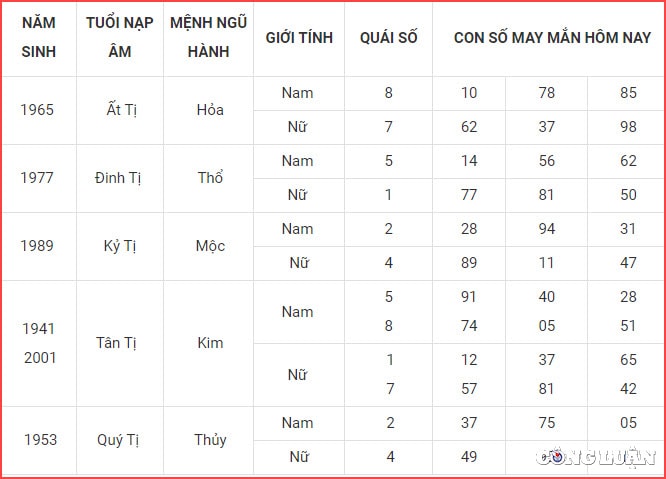Select the Thủy element cell

[x=210, y=440]
